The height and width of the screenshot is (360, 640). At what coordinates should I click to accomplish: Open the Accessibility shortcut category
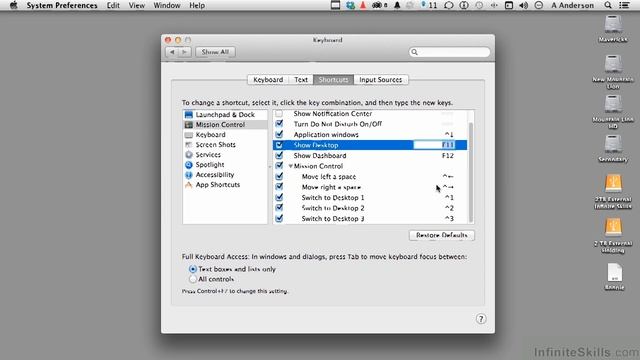pyautogui.click(x=225, y=175)
